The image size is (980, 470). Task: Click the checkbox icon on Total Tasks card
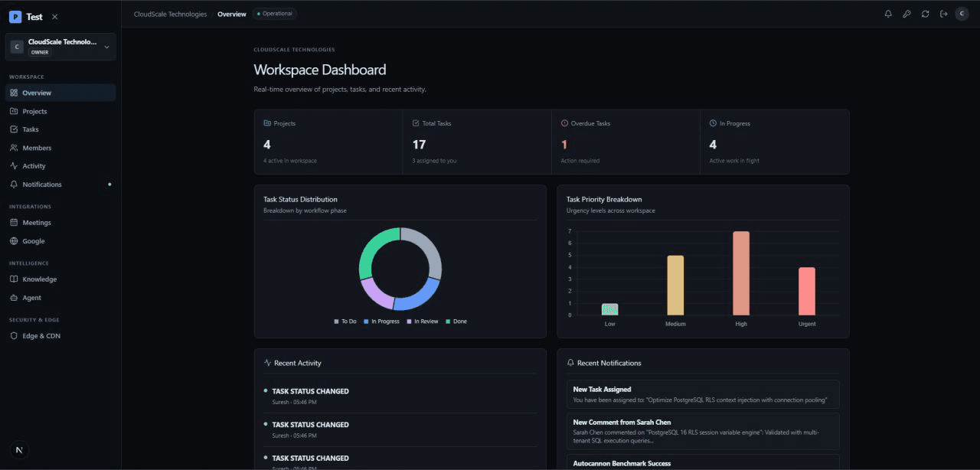[x=416, y=123]
